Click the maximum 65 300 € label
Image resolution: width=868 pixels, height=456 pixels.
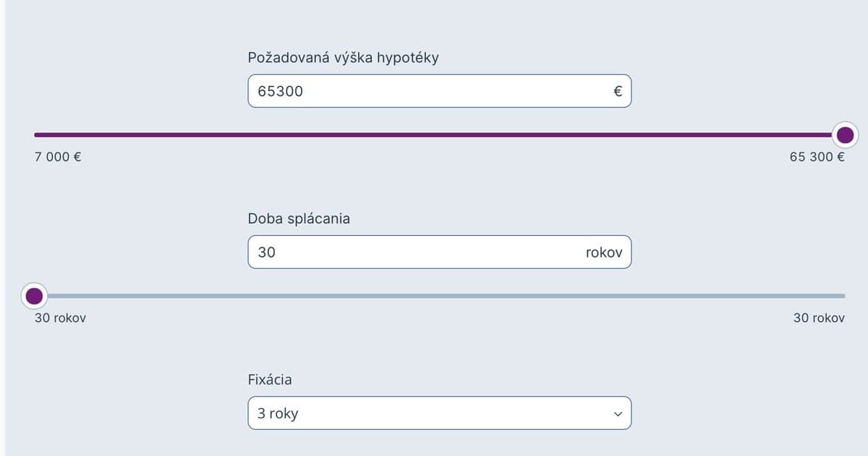pos(818,156)
